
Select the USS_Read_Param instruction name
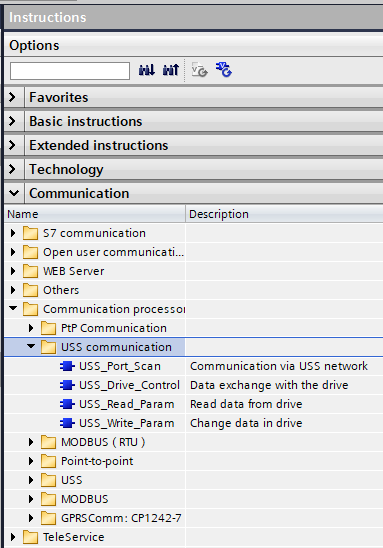(x=127, y=404)
